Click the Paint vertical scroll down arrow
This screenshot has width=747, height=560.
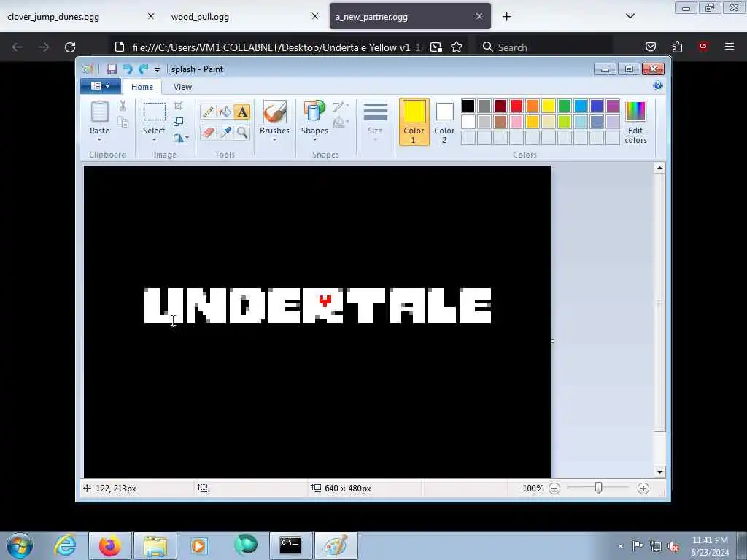(659, 472)
